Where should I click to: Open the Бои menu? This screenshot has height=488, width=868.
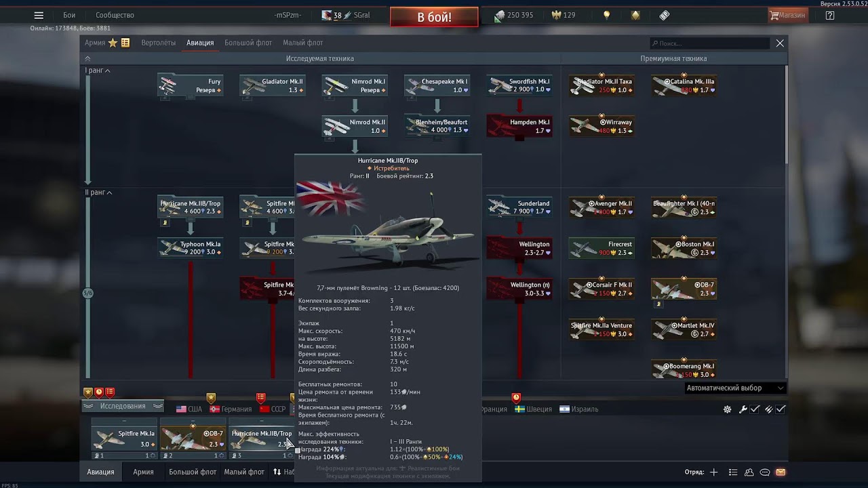(x=69, y=15)
